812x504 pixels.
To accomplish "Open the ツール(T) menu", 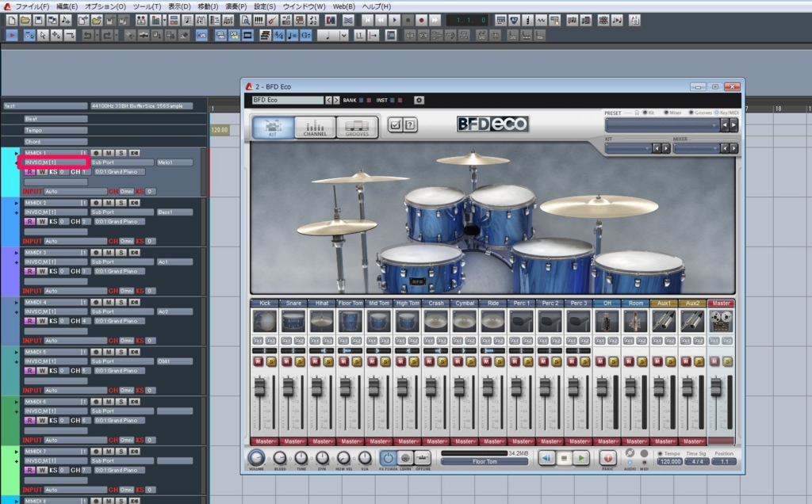I will [147, 6].
